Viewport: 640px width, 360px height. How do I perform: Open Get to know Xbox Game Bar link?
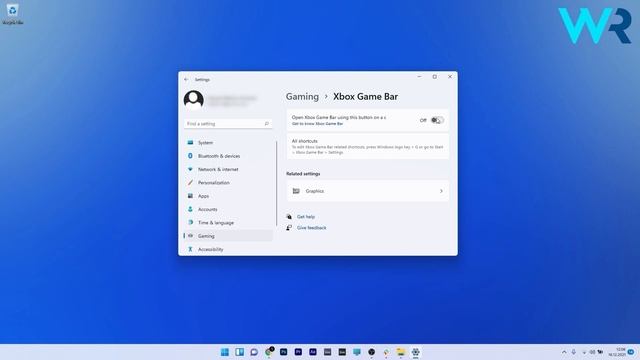point(317,124)
